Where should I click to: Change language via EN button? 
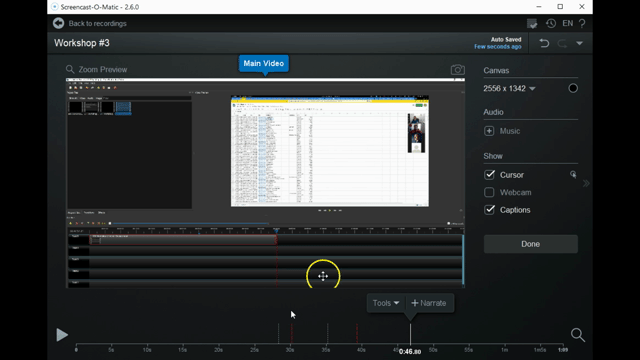(568, 23)
